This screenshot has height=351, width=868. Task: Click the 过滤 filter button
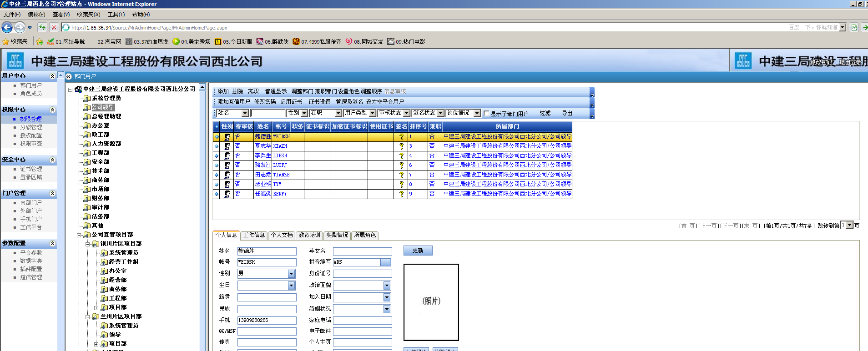click(545, 113)
